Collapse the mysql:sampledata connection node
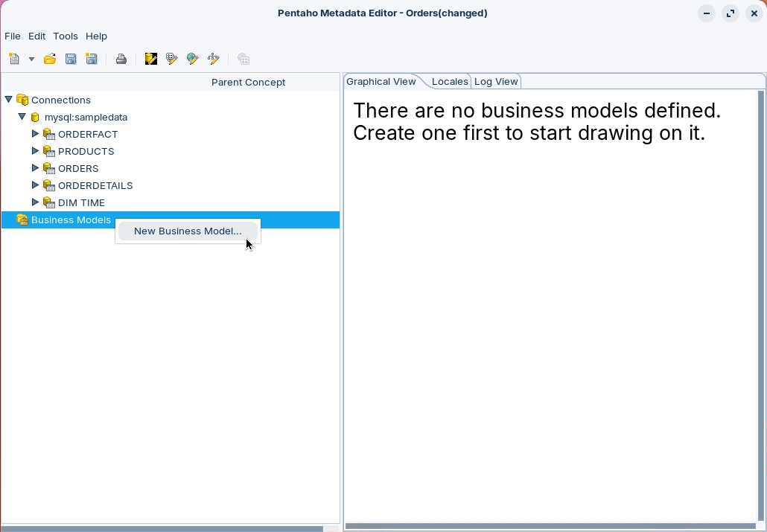The height and width of the screenshot is (532, 767). 22,117
